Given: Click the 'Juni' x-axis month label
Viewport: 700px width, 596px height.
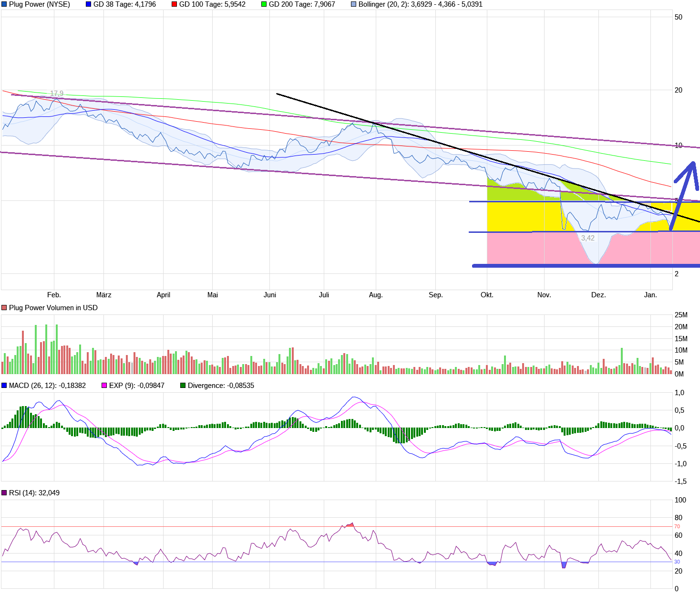Looking at the screenshot, I should pos(270,295).
